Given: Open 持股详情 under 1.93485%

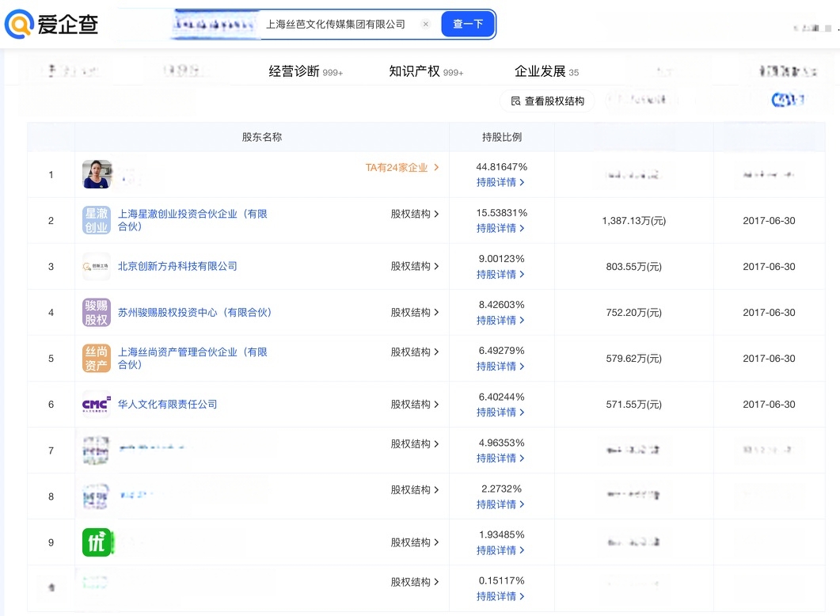Looking at the screenshot, I should coord(500,550).
